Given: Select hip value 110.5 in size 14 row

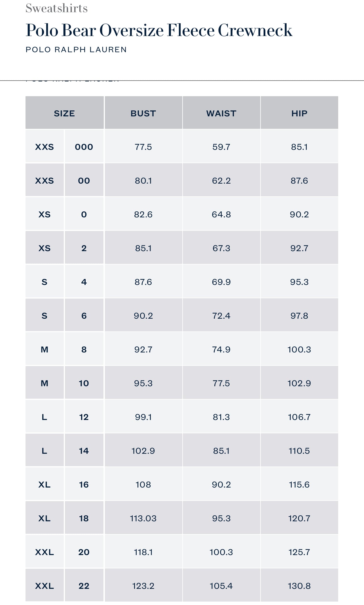Looking at the screenshot, I should [x=299, y=451].
